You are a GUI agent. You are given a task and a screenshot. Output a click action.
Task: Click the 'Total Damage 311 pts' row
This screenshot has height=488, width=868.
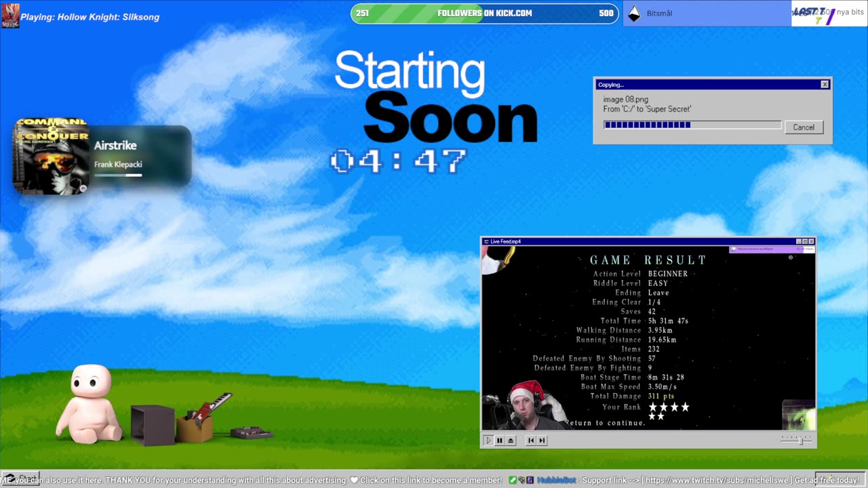pyautogui.click(x=632, y=396)
